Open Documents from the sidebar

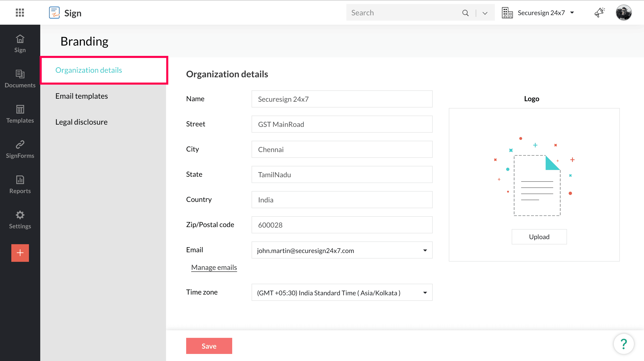(20, 79)
